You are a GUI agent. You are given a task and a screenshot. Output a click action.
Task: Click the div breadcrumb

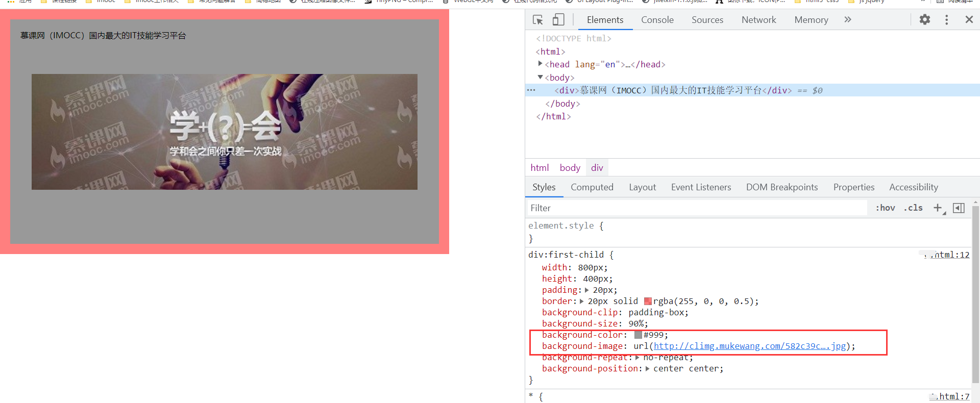click(x=597, y=168)
